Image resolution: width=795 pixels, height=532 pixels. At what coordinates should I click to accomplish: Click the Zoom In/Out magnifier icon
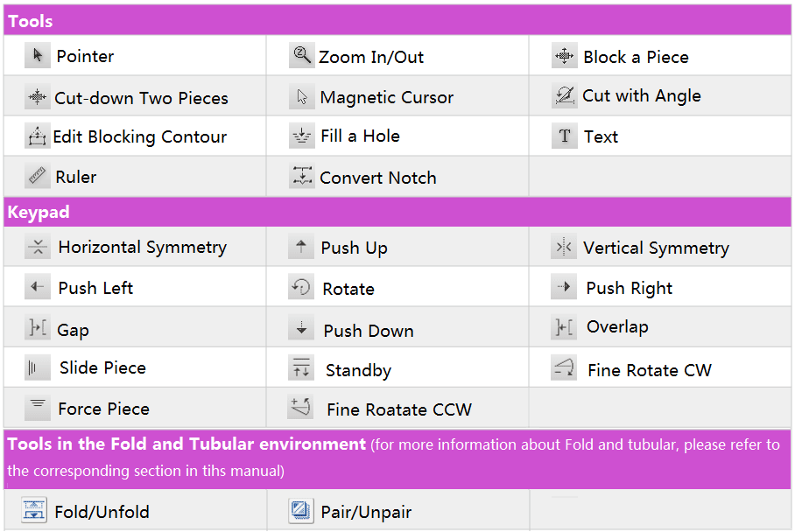pos(301,56)
